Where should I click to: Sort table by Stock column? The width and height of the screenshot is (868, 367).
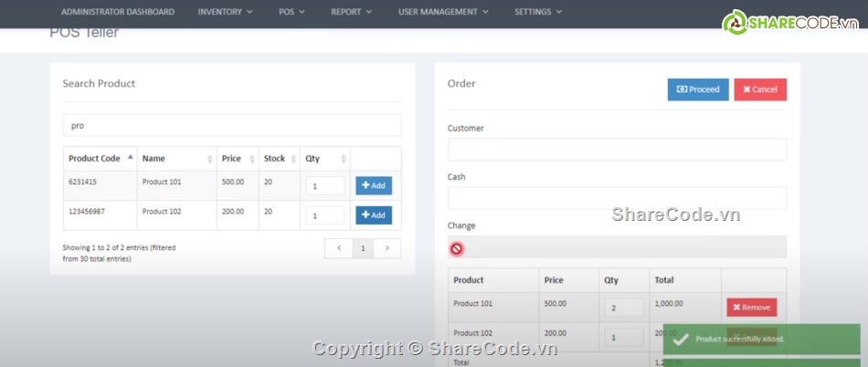279,159
